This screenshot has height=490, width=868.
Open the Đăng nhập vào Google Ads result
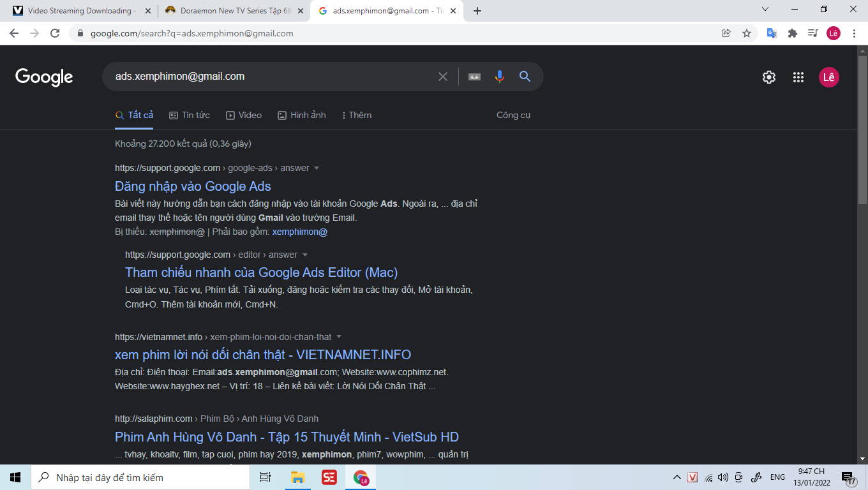click(x=193, y=186)
